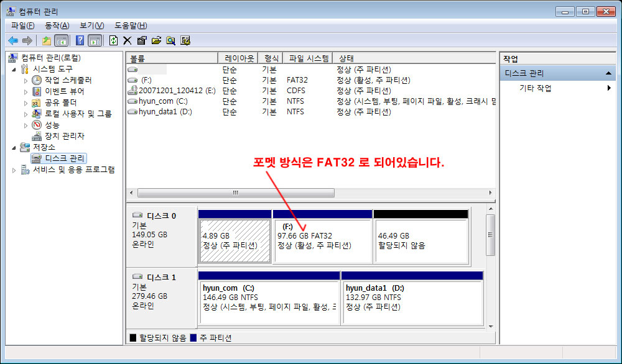This screenshot has height=364, width=622.
Task: Click the 디스크 0 disk label
Action: [x=162, y=216]
